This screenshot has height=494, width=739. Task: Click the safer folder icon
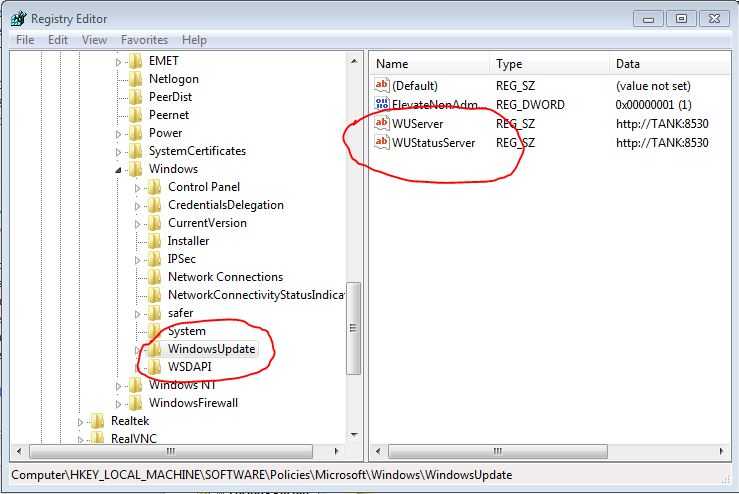155,313
